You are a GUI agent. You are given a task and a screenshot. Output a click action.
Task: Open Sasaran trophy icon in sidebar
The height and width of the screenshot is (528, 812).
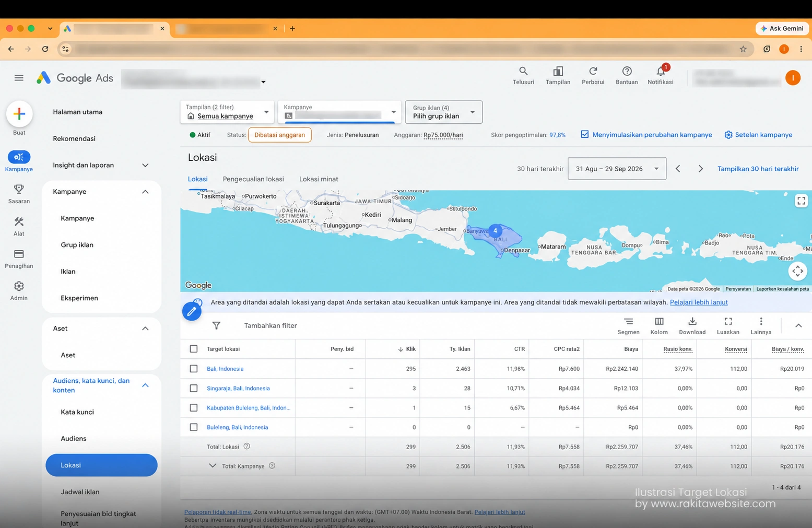coord(19,189)
